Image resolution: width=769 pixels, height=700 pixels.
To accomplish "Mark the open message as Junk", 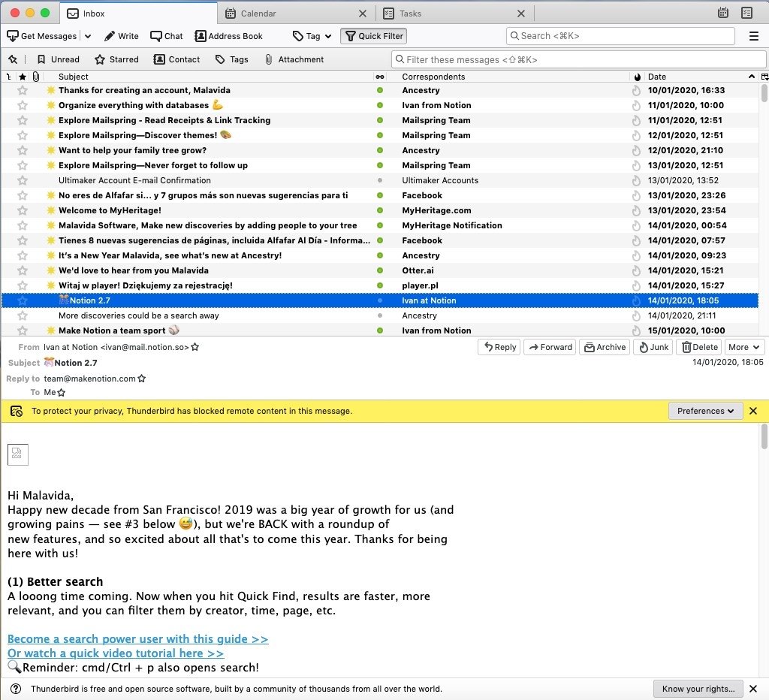I will coord(653,347).
